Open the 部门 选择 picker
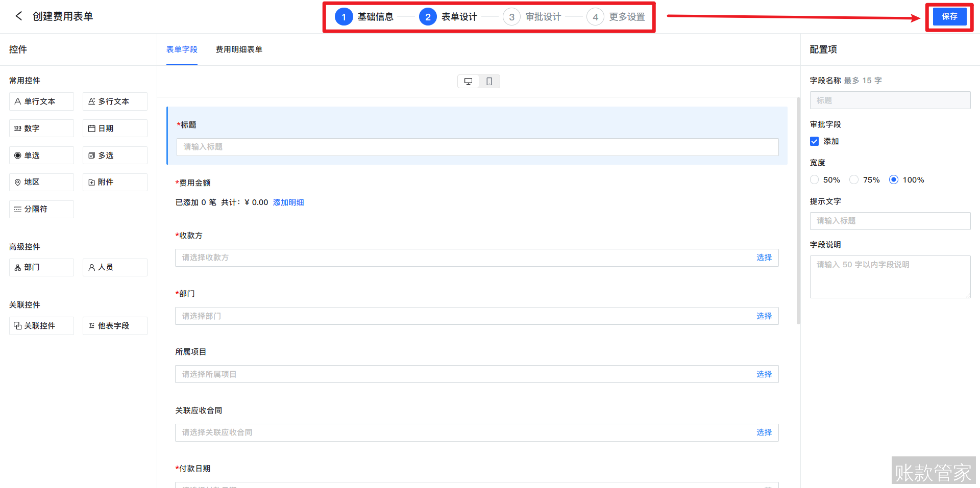The image size is (980, 488). (764, 316)
